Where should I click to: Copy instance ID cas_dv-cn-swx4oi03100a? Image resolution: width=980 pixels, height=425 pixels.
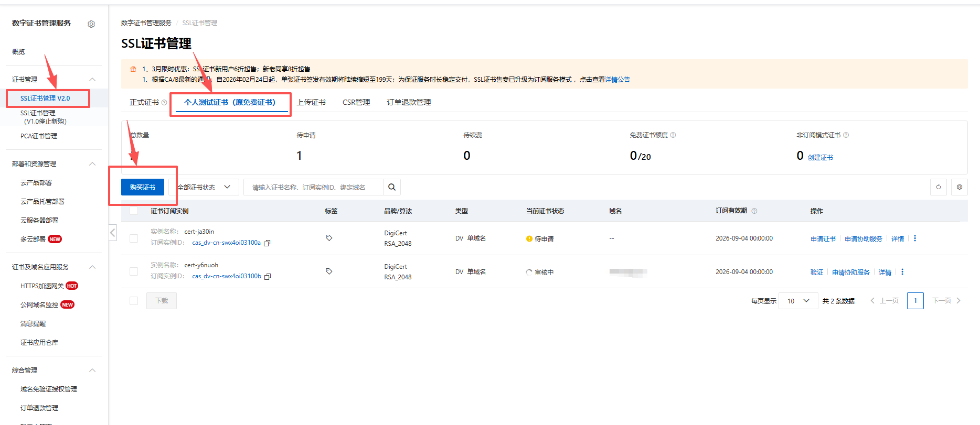point(267,243)
